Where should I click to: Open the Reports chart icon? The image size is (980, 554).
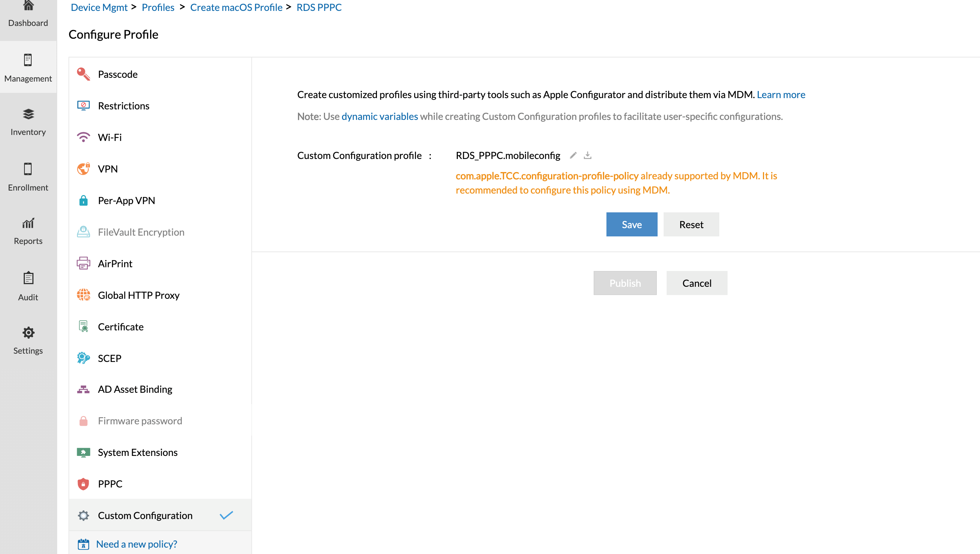tap(28, 223)
